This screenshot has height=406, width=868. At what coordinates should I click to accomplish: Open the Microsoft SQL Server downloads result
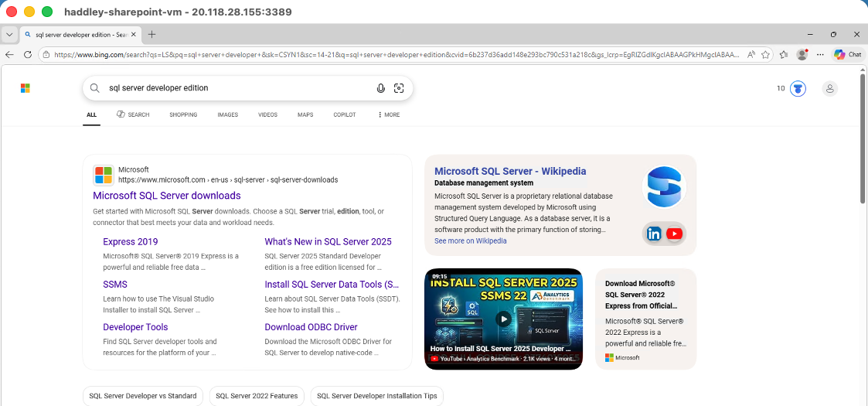(x=167, y=196)
